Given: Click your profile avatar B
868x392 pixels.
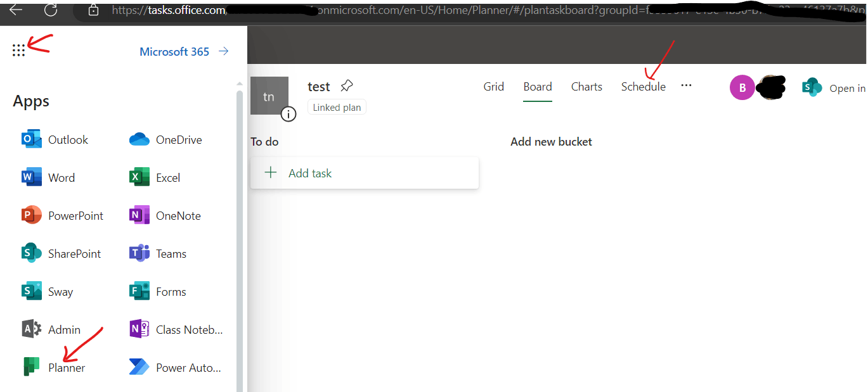Looking at the screenshot, I should pos(742,87).
